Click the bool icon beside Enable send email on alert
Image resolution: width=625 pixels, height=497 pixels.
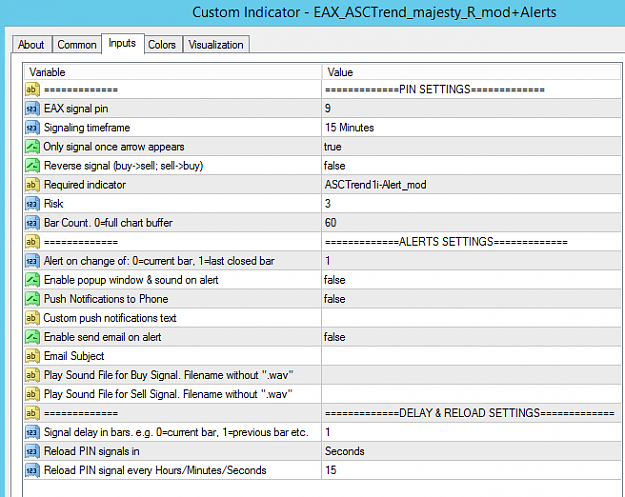click(32, 337)
